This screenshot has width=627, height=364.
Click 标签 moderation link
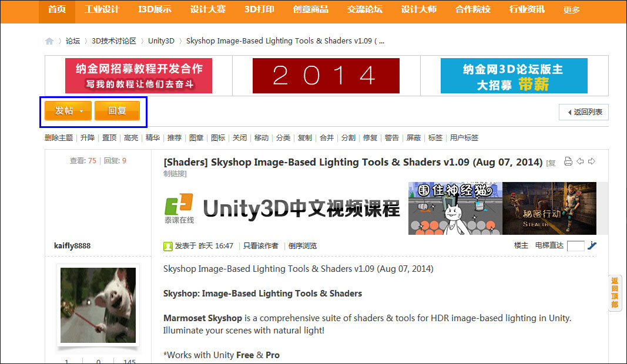pos(435,138)
